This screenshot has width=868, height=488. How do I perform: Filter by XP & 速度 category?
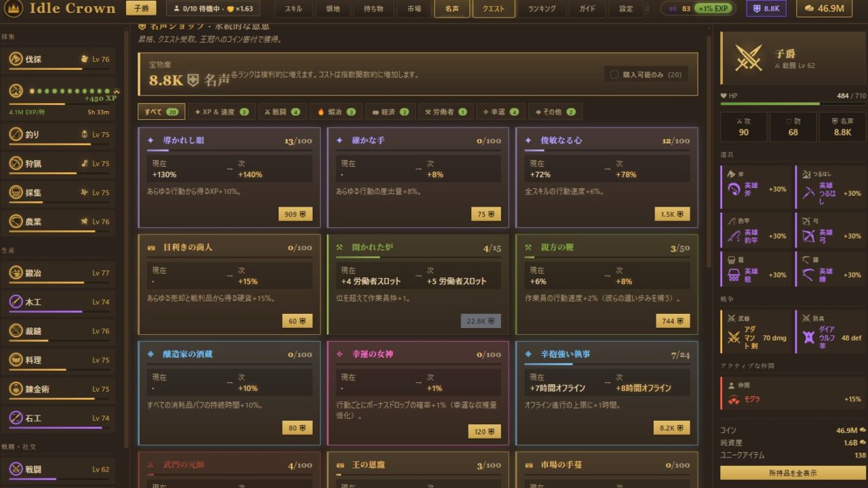[x=221, y=112]
